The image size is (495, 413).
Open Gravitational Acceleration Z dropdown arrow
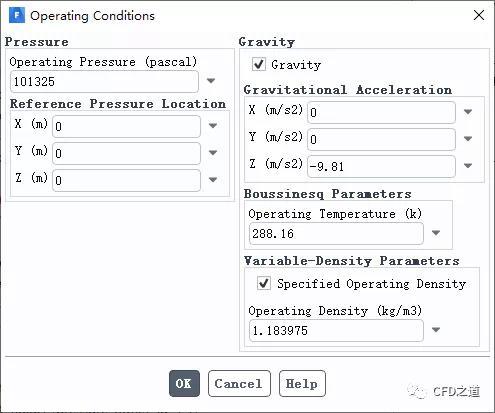pos(468,165)
